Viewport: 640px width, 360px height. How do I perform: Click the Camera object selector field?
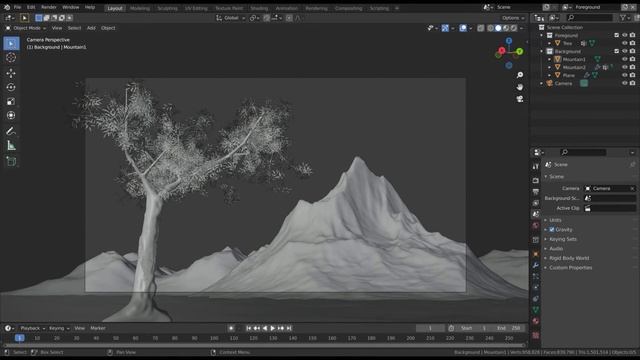pos(610,189)
